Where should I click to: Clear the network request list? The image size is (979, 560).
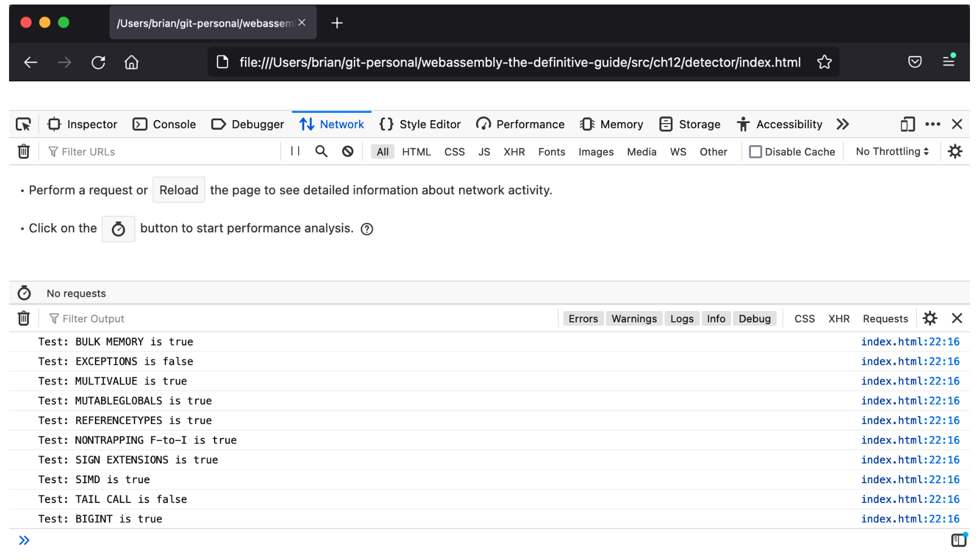24,151
